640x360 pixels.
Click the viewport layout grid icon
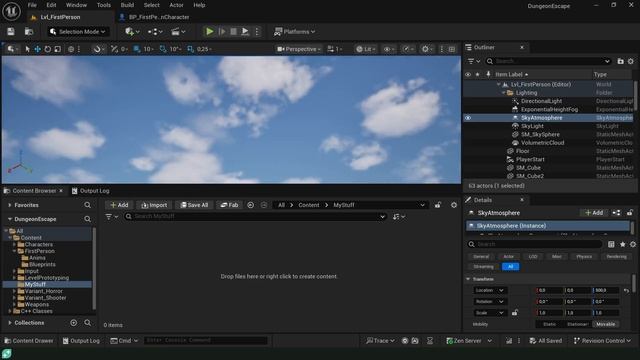pyautogui.click(x=452, y=49)
